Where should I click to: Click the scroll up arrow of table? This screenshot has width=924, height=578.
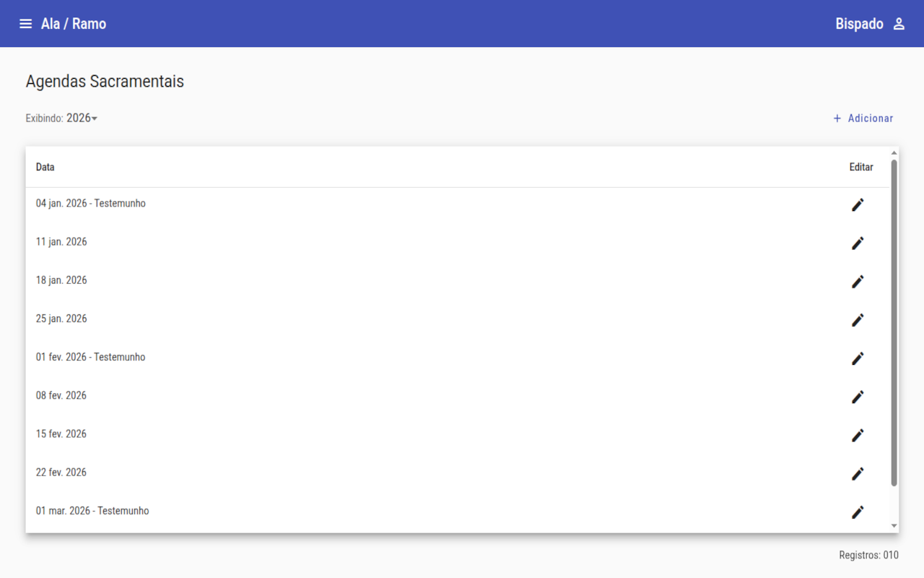tap(894, 153)
